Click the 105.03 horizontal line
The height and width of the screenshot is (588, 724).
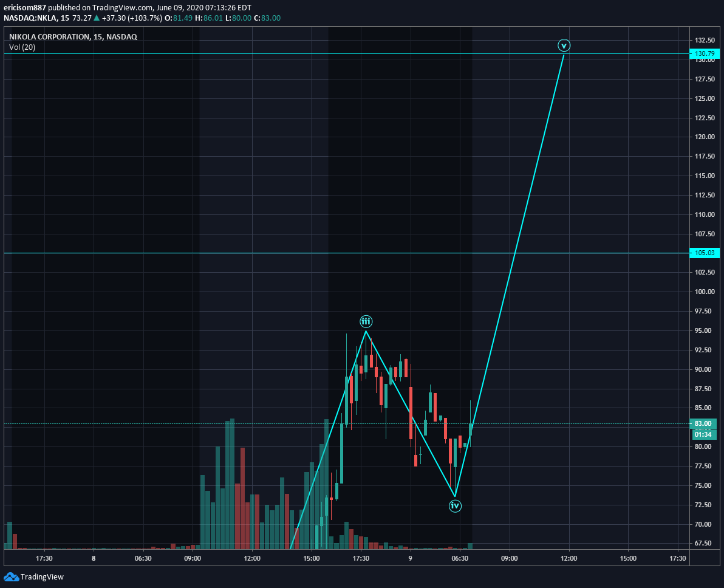[x=346, y=253]
